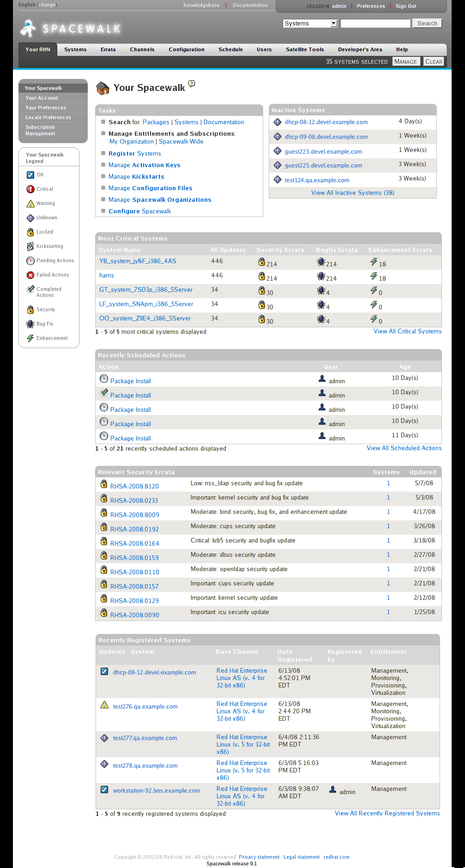Image resolution: width=465 pixels, height=868 pixels.
Task: Click security lock icon for OO_system_ZIlE4_i386_5Server
Action: point(262,319)
